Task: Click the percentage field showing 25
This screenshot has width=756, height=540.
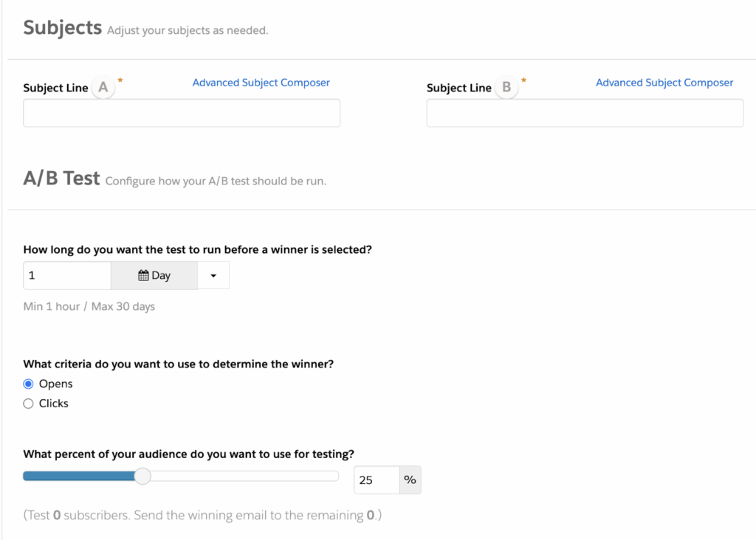Action: 375,480
